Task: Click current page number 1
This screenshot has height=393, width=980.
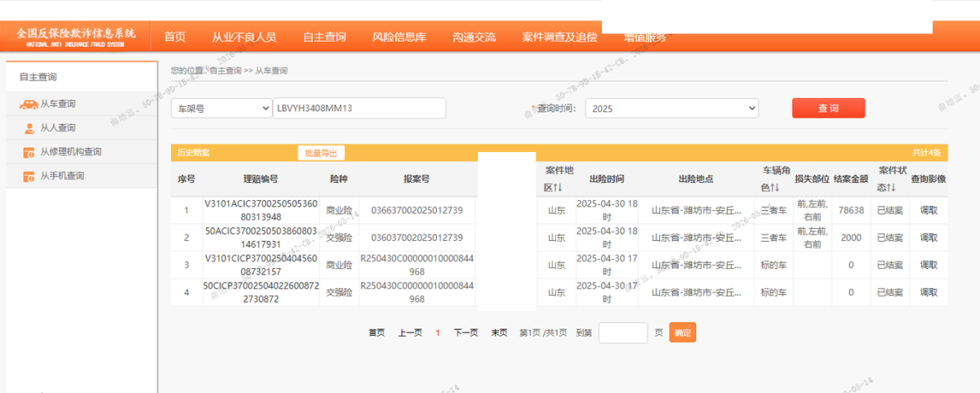Action: click(x=438, y=333)
